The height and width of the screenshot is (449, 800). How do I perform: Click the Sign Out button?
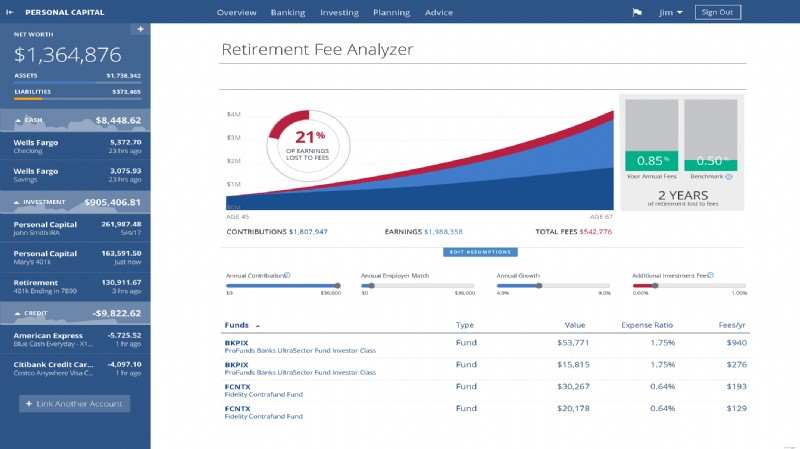[717, 12]
